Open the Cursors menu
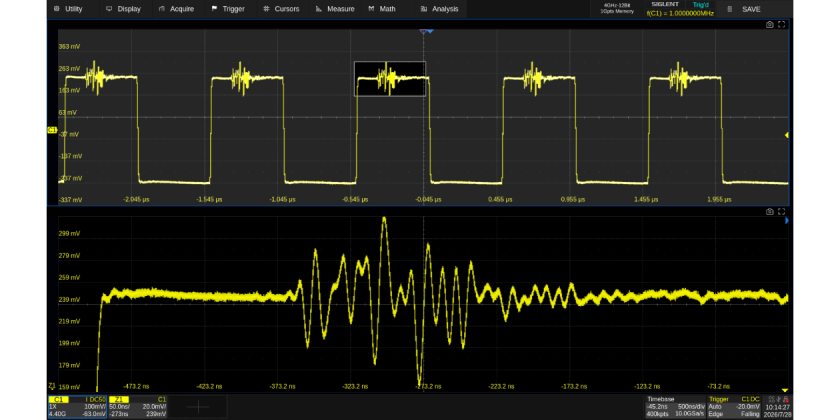Image resolution: width=840 pixels, height=420 pixels. [282, 9]
